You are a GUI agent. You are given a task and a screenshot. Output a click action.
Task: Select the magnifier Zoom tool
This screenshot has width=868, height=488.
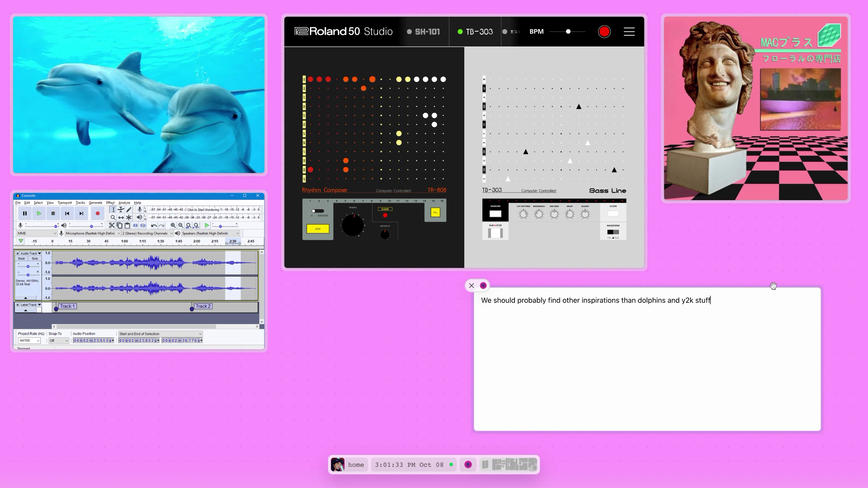pyautogui.click(x=113, y=217)
